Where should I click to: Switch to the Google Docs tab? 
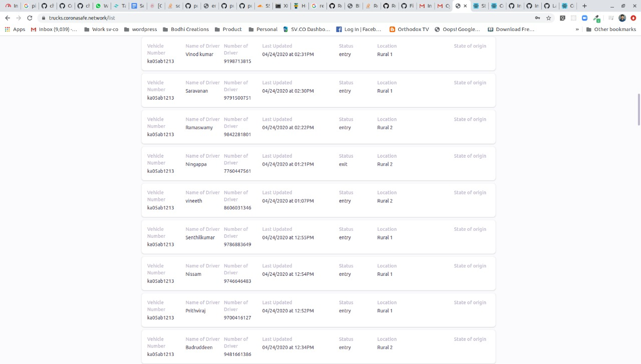point(138,6)
